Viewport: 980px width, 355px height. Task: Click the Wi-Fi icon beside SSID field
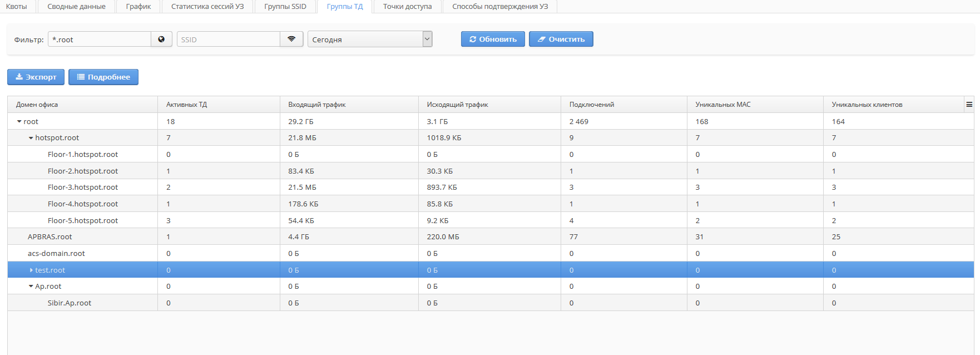[x=291, y=39]
